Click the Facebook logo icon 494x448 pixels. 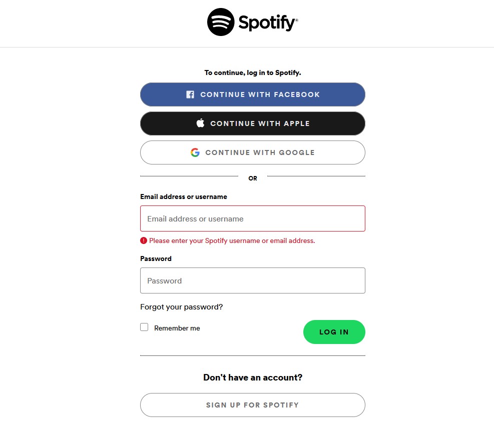pyautogui.click(x=190, y=94)
